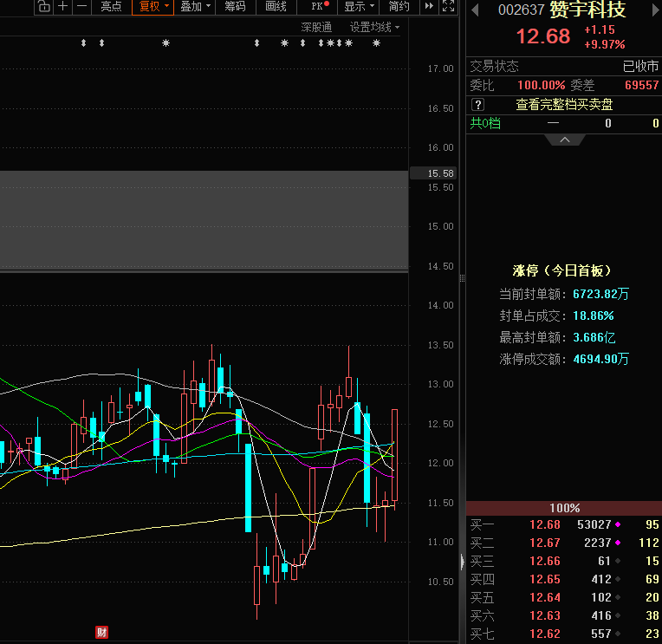Click the 涨停成交额 value 4694.90万

pos(600,359)
